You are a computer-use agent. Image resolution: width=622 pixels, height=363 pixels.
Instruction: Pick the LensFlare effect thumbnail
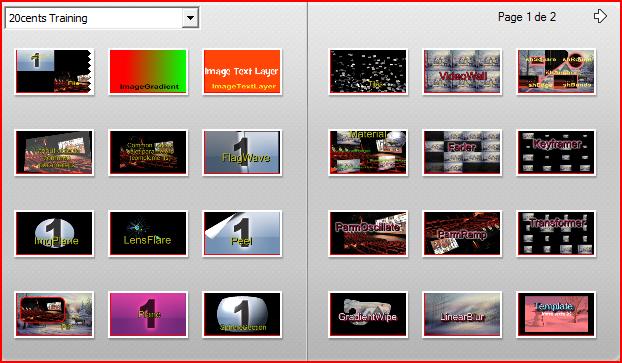coord(148,234)
